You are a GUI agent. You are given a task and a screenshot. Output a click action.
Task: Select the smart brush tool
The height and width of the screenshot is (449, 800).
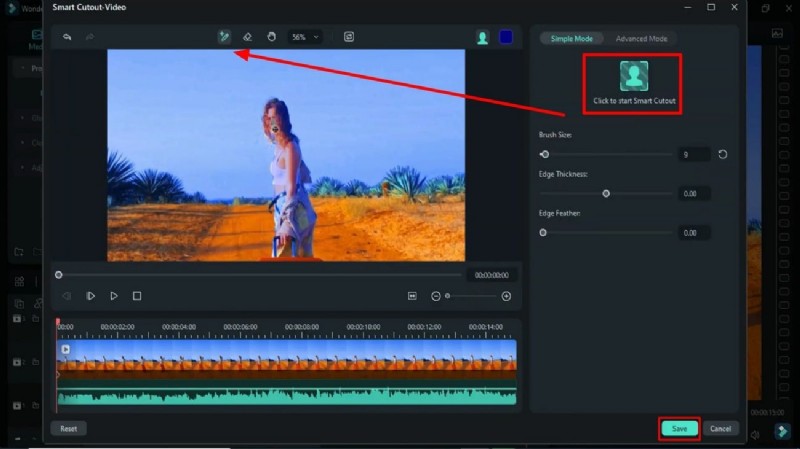tap(224, 37)
